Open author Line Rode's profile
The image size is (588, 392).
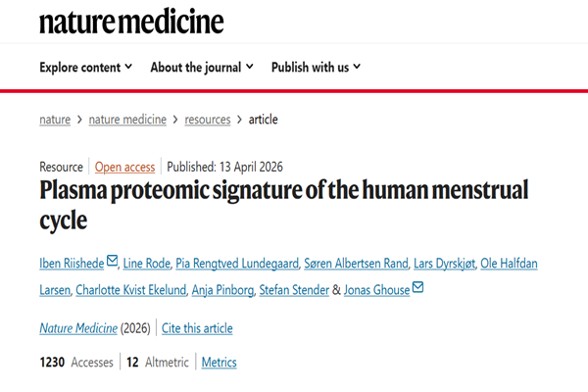pyautogui.click(x=147, y=262)
